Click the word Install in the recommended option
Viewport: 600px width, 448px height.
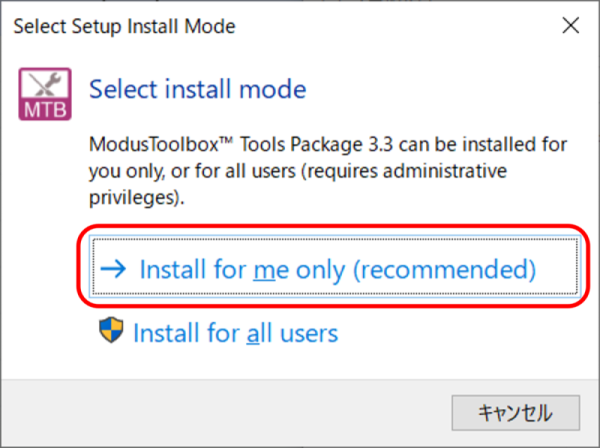click(x=173, y=269)
